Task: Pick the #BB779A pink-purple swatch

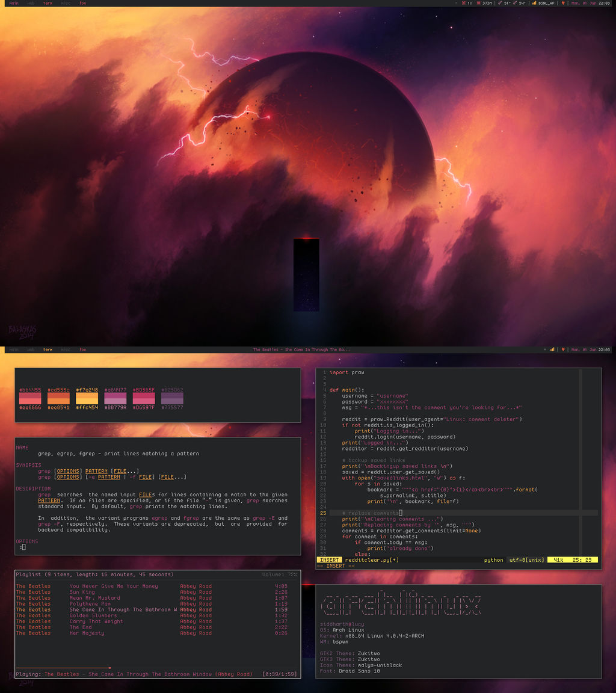Action: (115, 401)
